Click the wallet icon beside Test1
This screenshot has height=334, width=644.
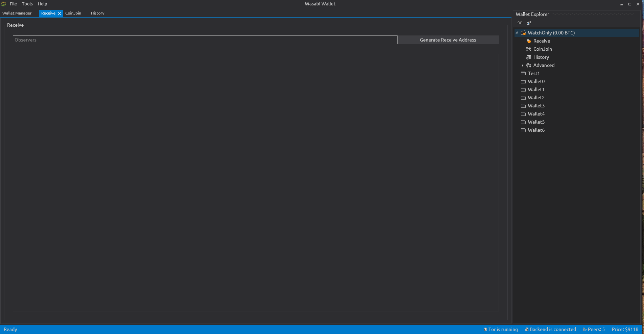point(523,73)
